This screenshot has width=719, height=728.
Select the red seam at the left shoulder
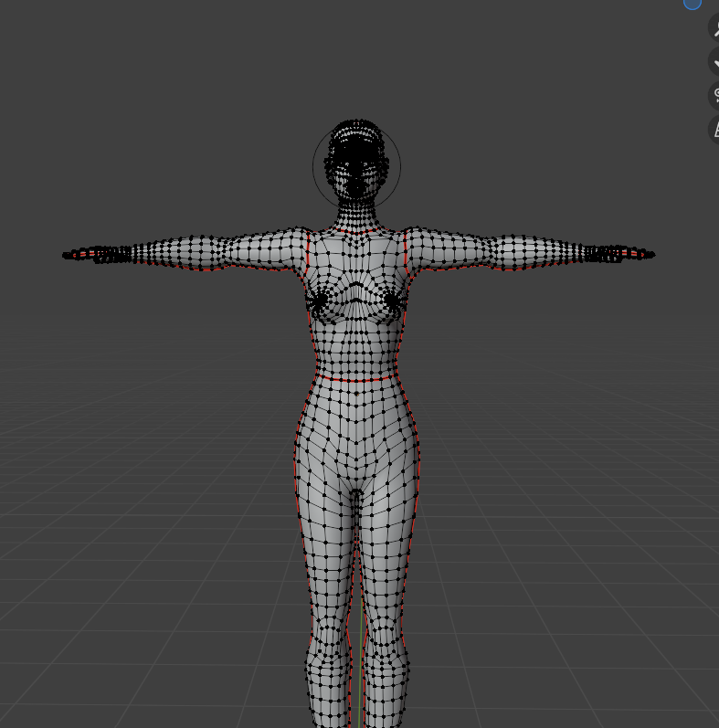[x=310, y=248]
